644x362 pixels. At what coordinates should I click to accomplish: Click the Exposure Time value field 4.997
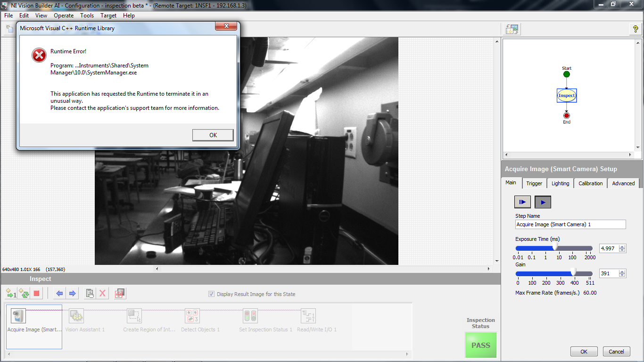click(x=609, y=248)
